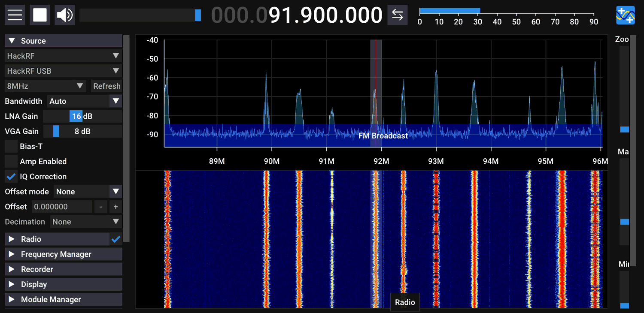Open the Offset mode dropdown
This screenshot has height=313, width=644.
click(x=88, y=192)
